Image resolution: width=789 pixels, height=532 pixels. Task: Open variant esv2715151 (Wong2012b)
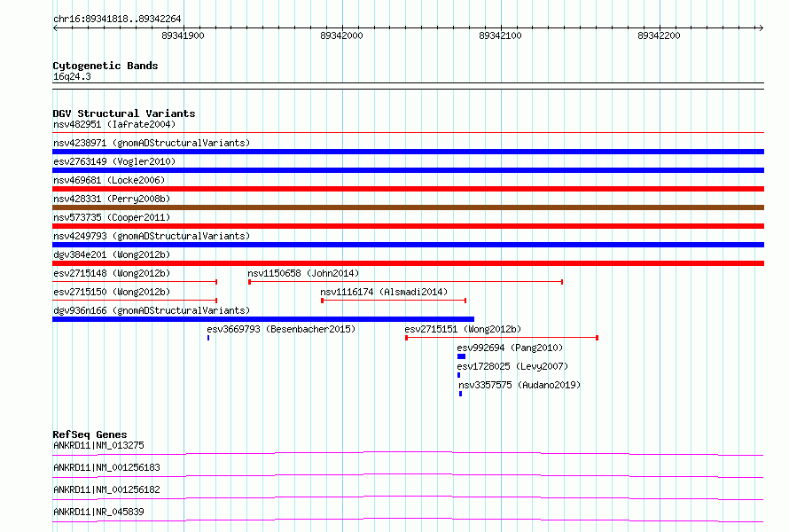click(x=463, y=329)
